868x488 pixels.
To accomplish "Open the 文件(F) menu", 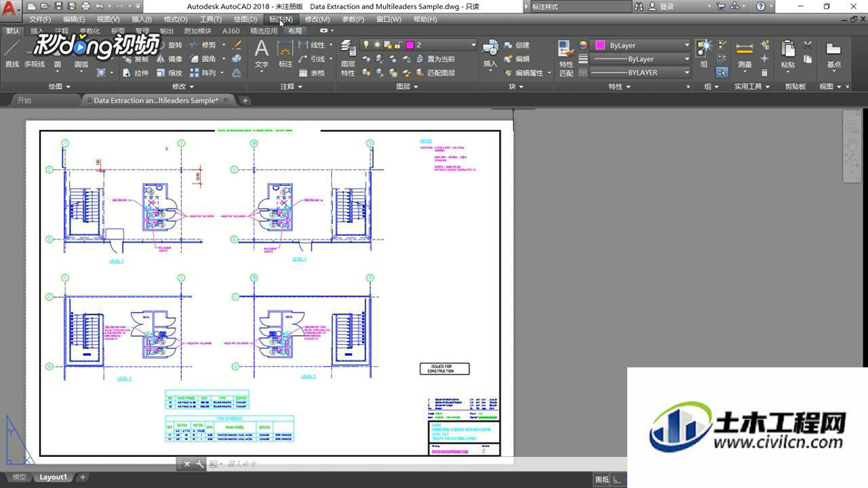I will click(x=40, y=19).
